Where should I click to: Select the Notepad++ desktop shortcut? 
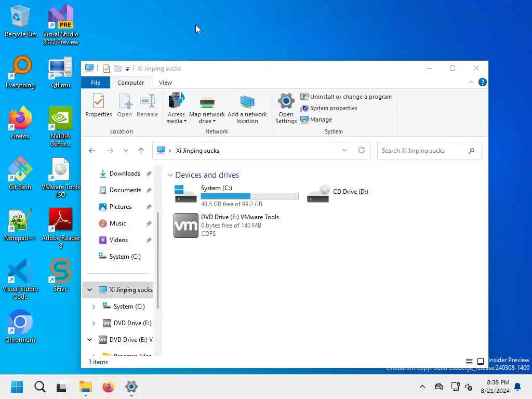click(x=20, y=224)
